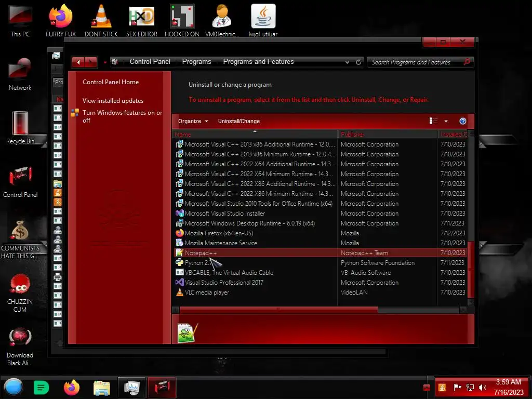Open View installed updates link
The height and width of the screenshot is (399, 532).
click(113, 100)
